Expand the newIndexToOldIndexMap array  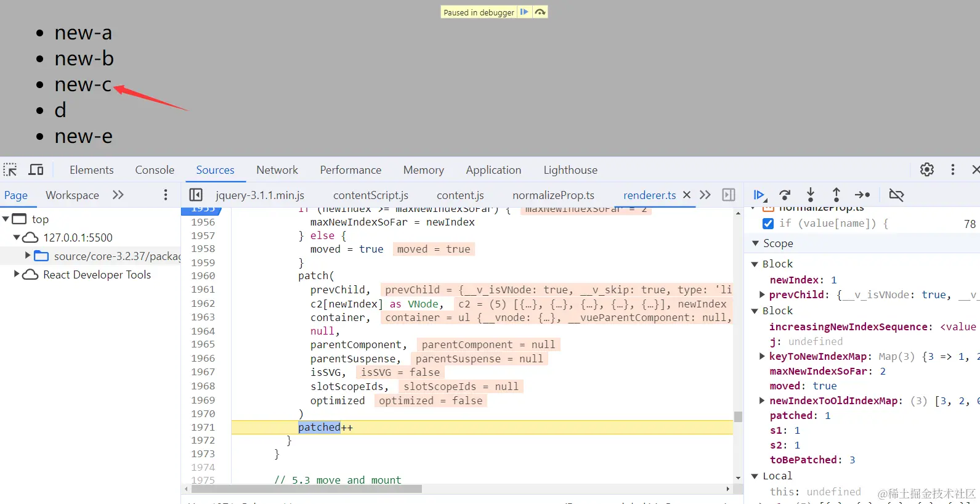pyautogui.click(x=762, y=400)
